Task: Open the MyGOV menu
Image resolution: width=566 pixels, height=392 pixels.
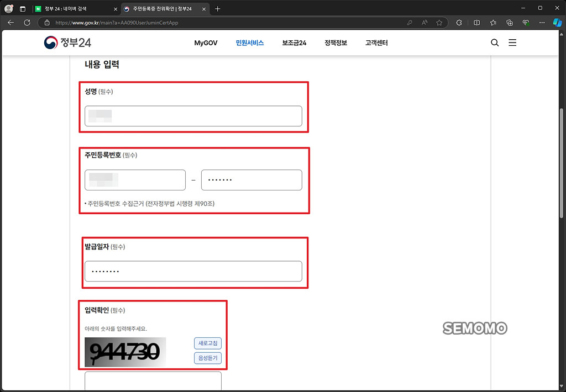Action: tap(206, 43)
